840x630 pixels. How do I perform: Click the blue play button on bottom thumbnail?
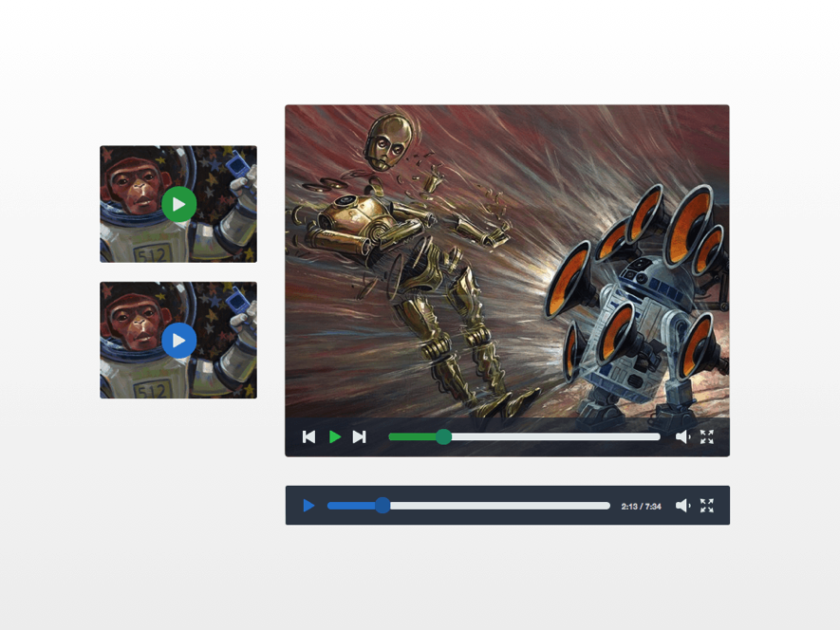pyautogui.click(x=179, y=341)
